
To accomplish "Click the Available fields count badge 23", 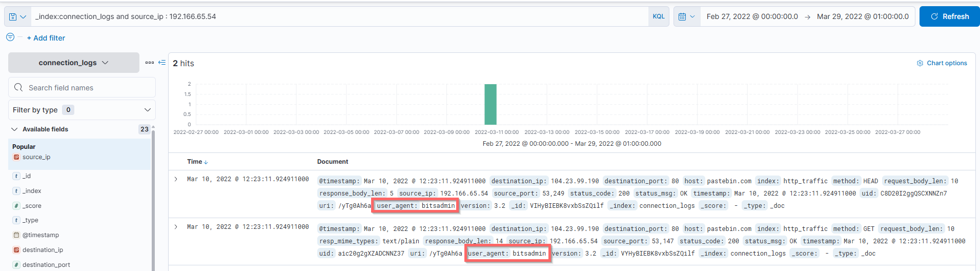I will click(x=145, y=129).
